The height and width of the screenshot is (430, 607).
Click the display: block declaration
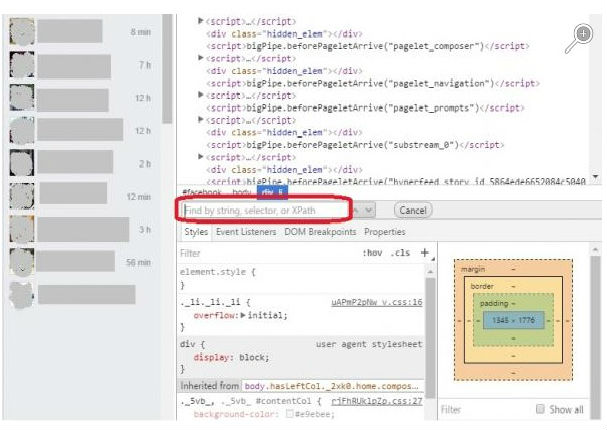pos(231,357)
